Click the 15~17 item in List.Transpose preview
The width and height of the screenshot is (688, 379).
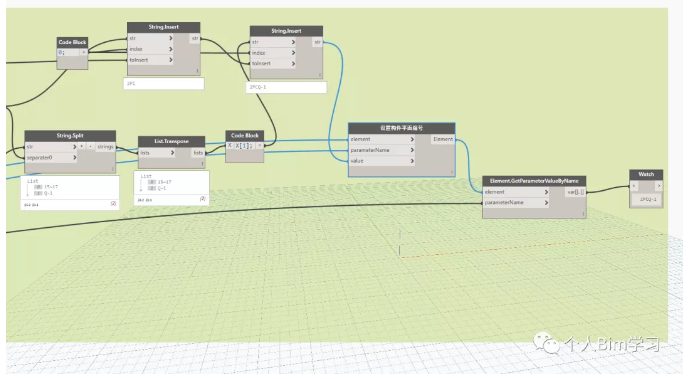coord(160,182)
